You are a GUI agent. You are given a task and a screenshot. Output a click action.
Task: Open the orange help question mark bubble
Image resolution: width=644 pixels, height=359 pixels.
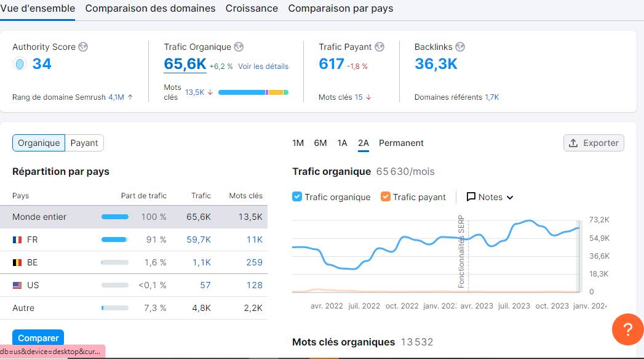(x=627, y=329)
